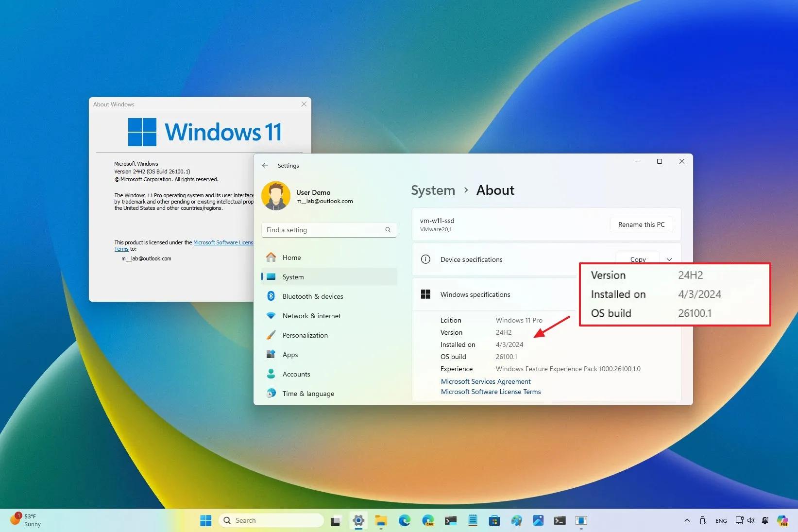Click the Task View icon on the taskbar
The height and width of the screenshot is (532, 798).
336,520
